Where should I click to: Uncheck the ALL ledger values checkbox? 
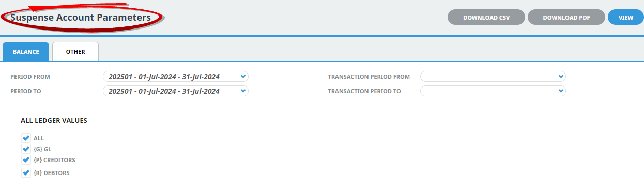tap(26, 138)
